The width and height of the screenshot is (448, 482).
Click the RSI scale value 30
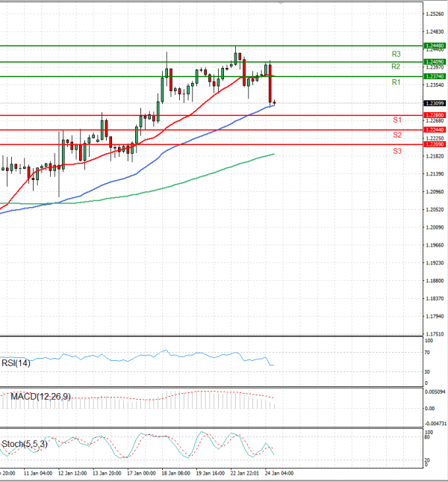[x=427, y=372]
